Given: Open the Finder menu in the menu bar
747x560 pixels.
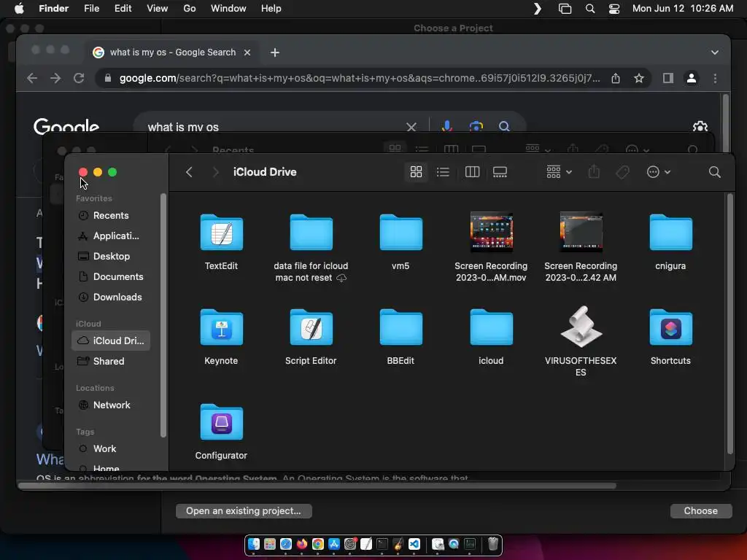Looking at the screenshot, I should [x=53, y=9].
